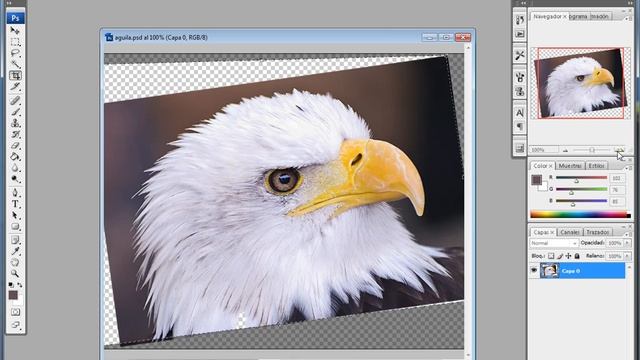This screenshot has width=640, height=360.
Task: Switch to the Color tab
Action: pos(540,166)
